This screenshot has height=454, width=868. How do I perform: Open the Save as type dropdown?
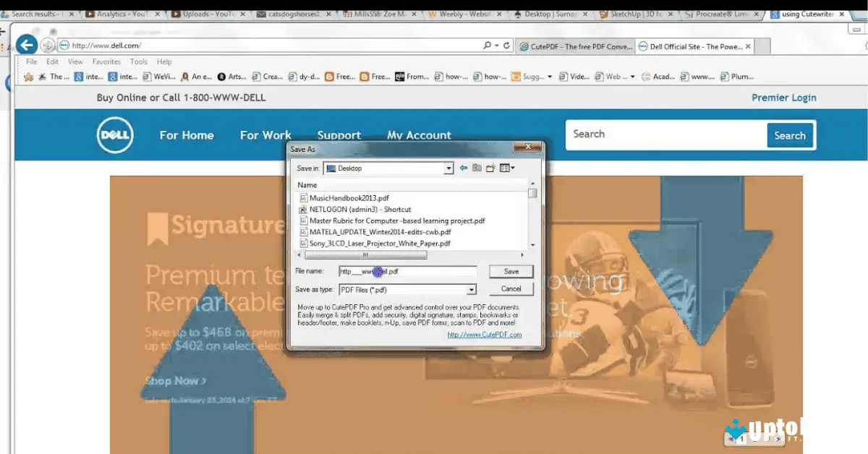coord(471,288)
